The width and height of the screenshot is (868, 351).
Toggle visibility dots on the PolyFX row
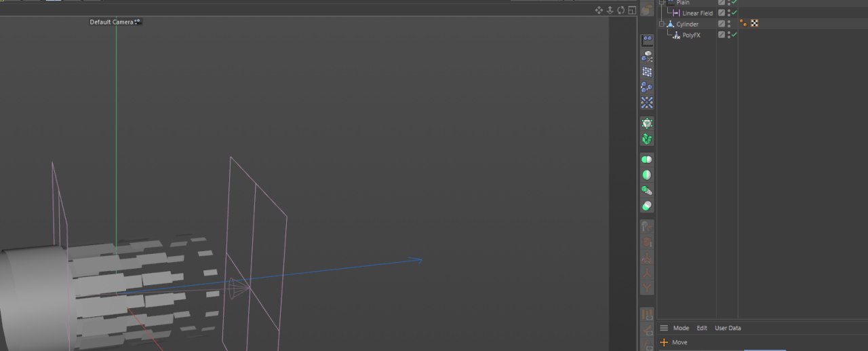point(729,35)
